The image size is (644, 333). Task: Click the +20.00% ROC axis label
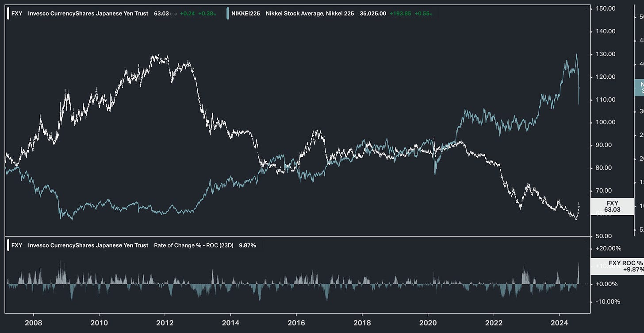pyautogui.click(x=608, y=248)
